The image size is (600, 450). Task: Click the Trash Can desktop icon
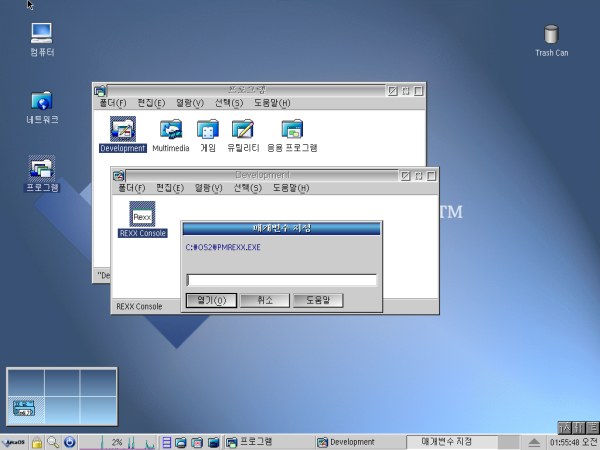(551, 36)
